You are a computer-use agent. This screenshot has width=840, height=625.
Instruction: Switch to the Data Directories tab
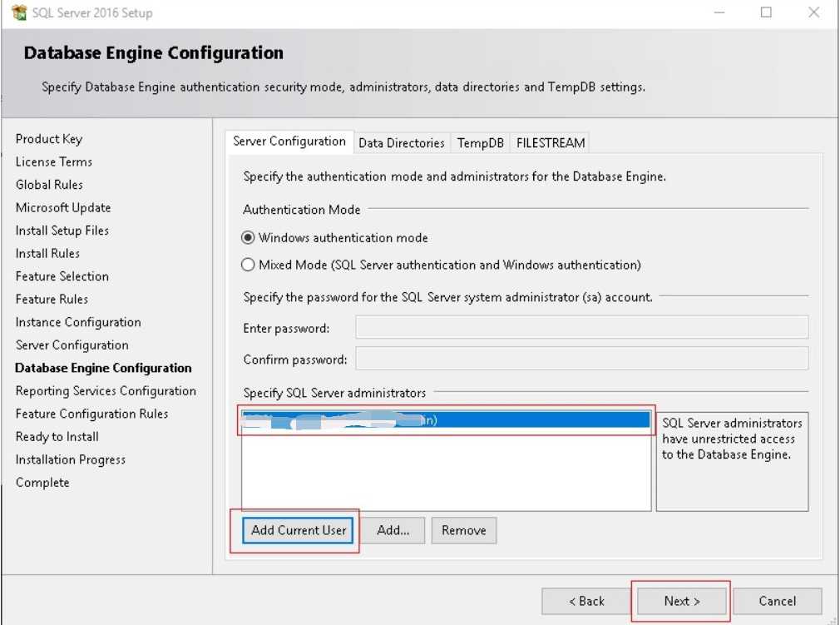coord(401,143)
